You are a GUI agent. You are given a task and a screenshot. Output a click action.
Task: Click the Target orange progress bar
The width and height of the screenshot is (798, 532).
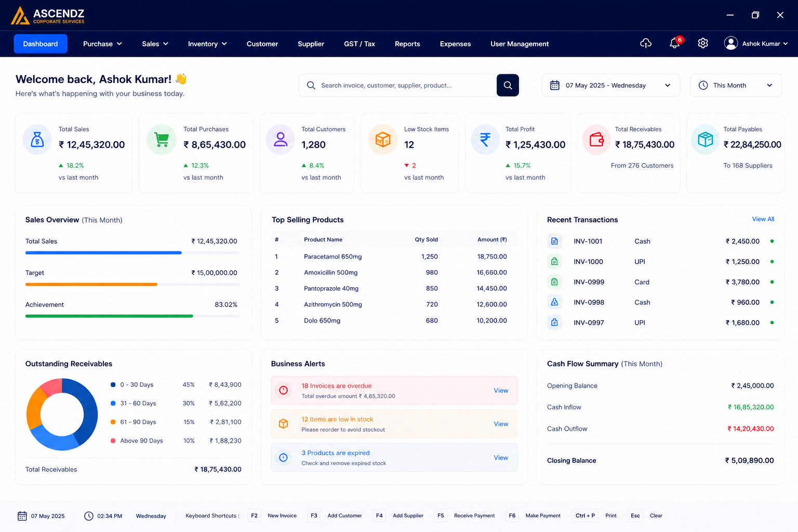tap(91, 284)
